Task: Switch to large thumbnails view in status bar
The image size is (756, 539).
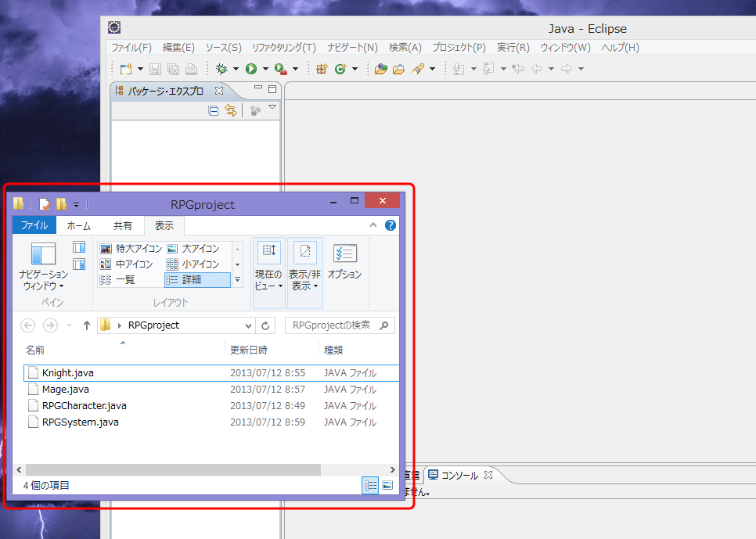Action: (x=387, y=486)
